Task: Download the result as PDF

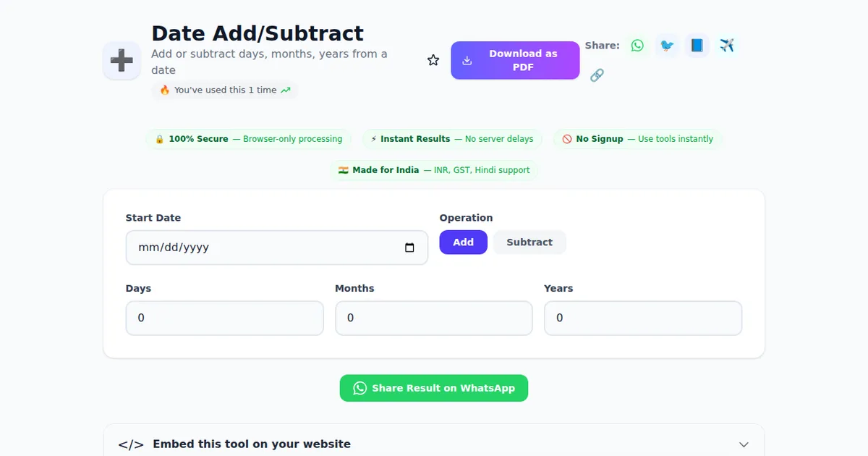Action: (x=515, y=60)
